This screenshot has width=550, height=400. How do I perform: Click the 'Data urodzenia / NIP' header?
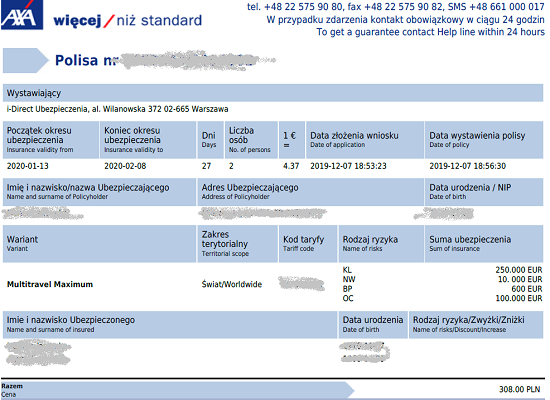click(x=484, y=192)
